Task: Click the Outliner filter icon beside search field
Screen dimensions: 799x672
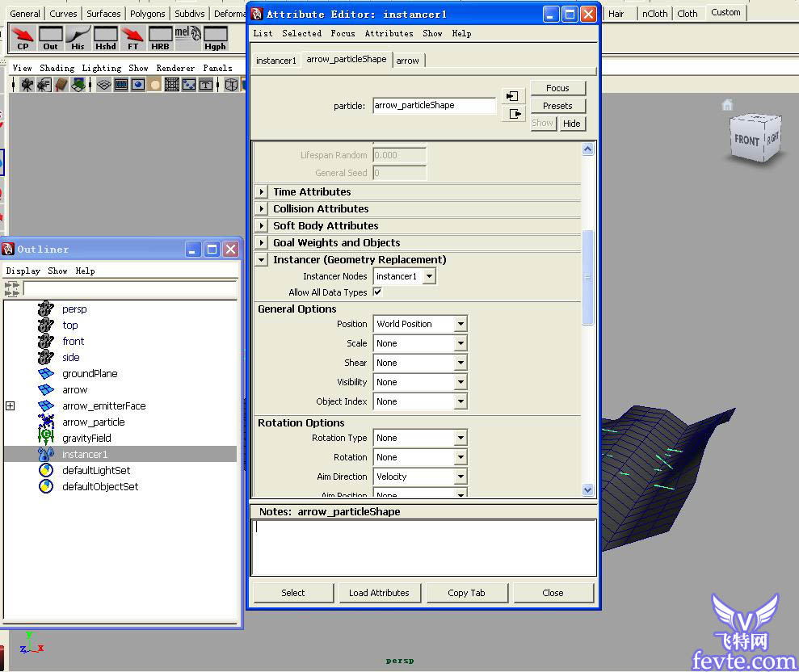Action: 12,289
